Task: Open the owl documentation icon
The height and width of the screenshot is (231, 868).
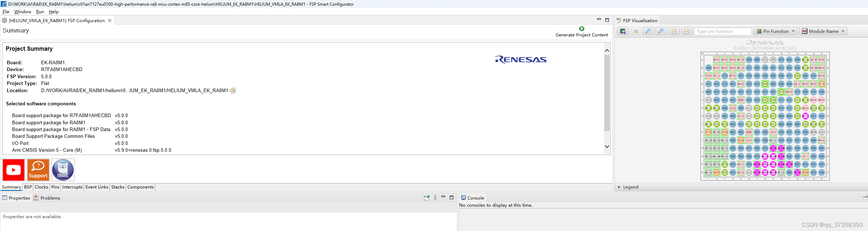Action: [63, 170]
